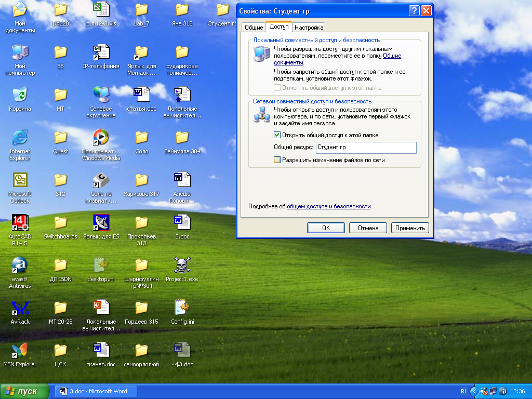
Task: Click the avast tray icon near the clock
Action: pos(502,391)
